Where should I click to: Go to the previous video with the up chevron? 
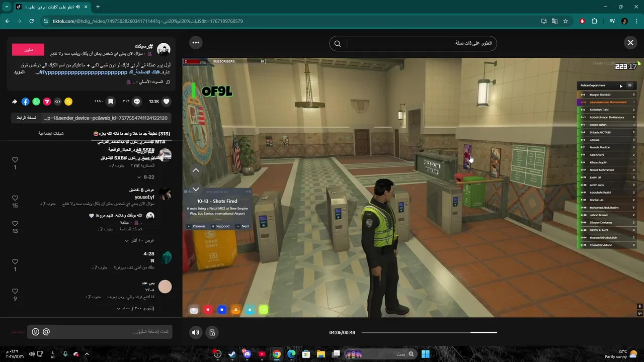[196, 170]
